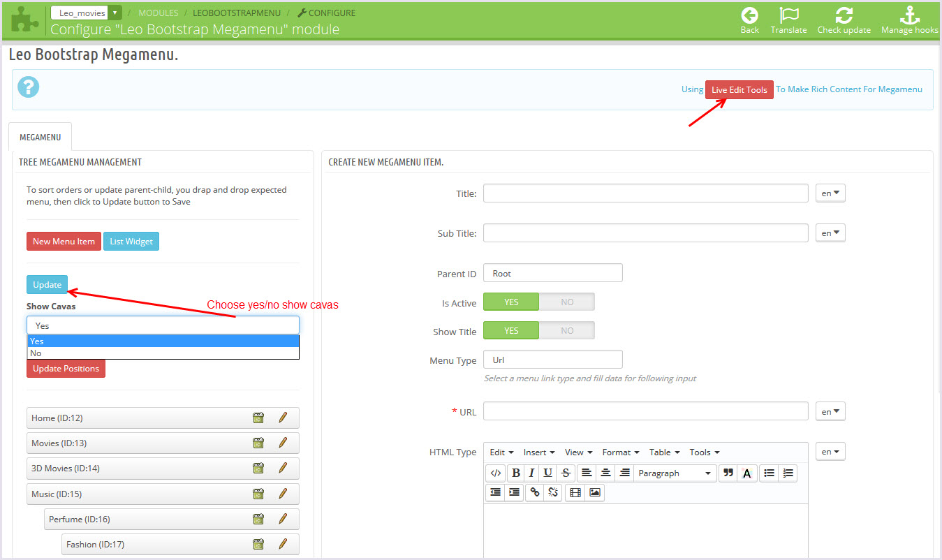Open language dropdown next to Sub Title
The image size is (942, 560).
tap(830, 233)
